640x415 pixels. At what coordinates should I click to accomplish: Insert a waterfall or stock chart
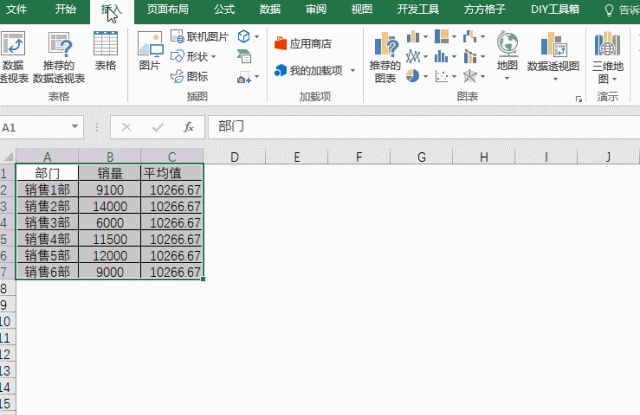(x=470, y=37)
